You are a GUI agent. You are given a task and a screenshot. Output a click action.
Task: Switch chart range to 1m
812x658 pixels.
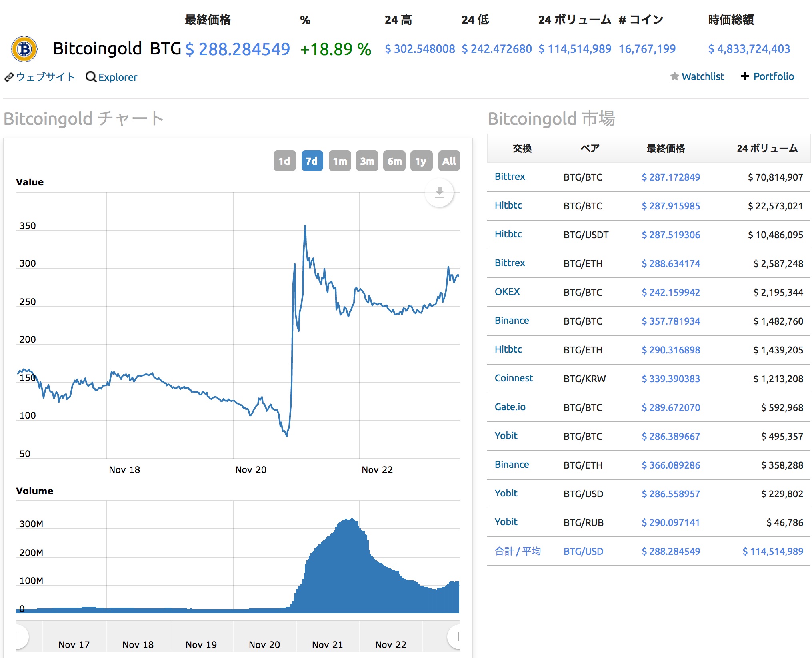pos(340,161)
